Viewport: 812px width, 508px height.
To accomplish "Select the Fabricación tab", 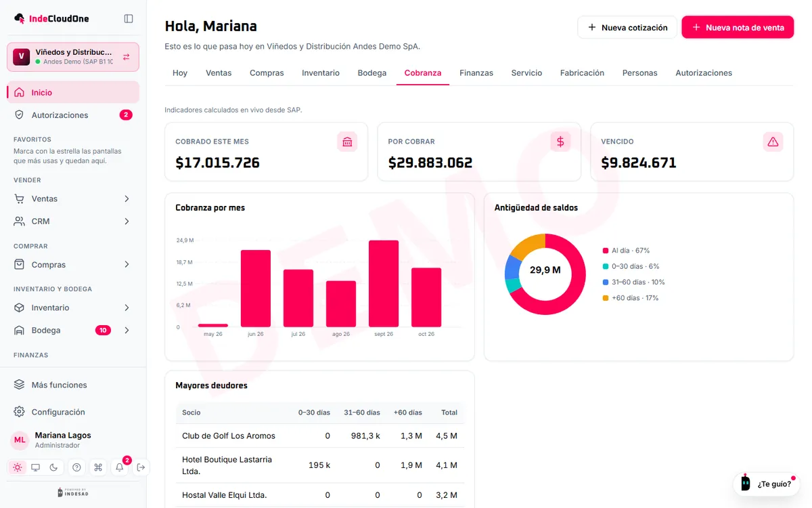I will tap(582, 72).
